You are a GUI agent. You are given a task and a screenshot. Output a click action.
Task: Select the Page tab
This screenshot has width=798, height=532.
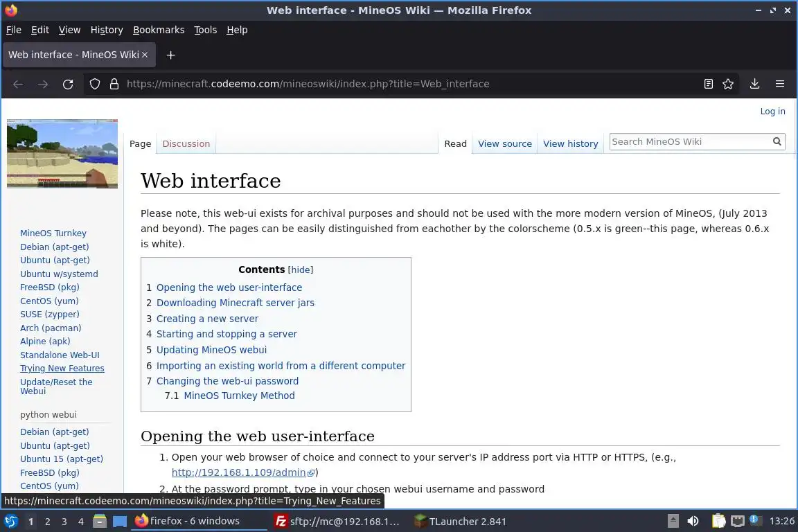click(141, 143)
